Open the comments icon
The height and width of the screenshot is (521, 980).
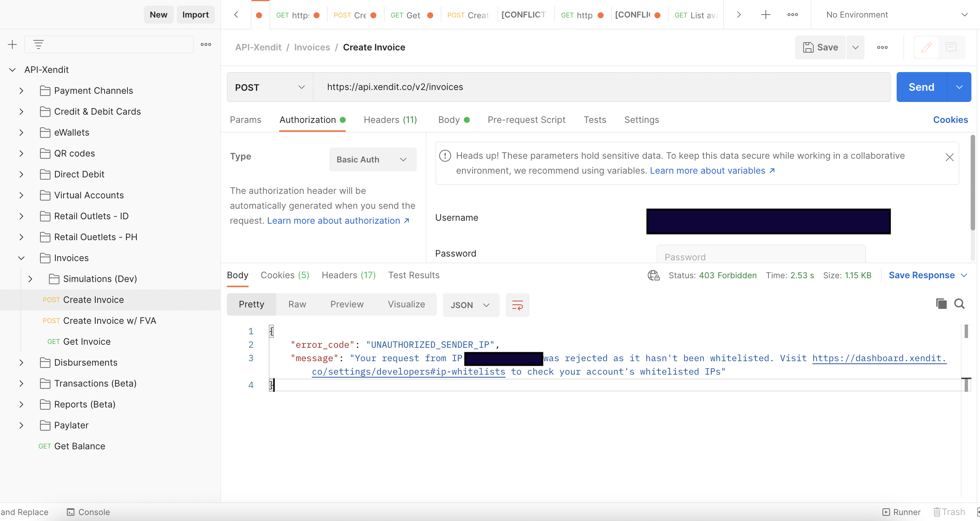click(951, 47)
